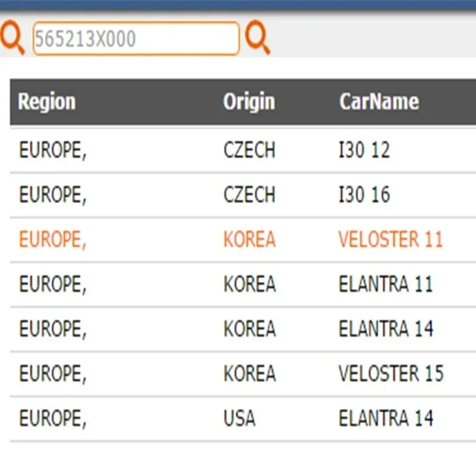Select ELANTRA 14 in the KOREA row

point(386,328)
